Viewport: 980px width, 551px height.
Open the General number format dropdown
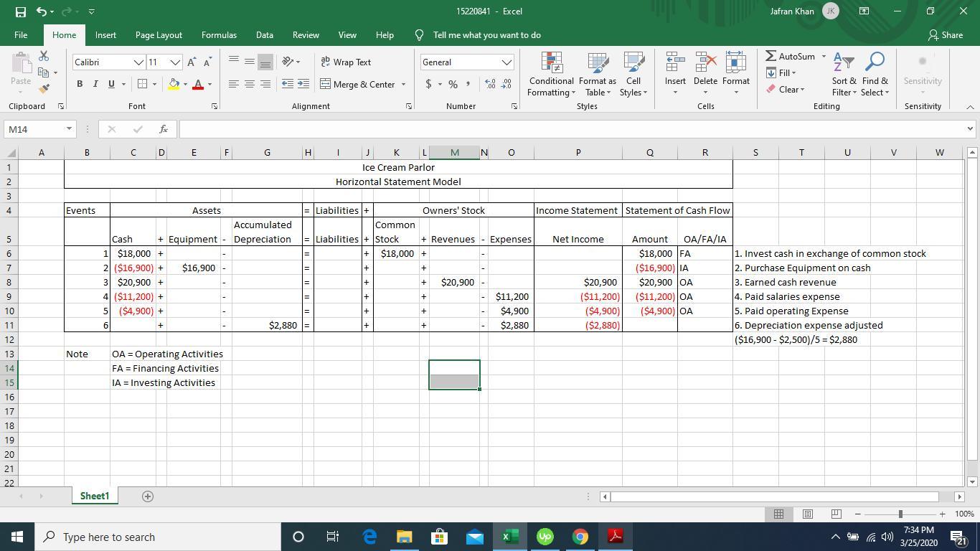(507, 63)
